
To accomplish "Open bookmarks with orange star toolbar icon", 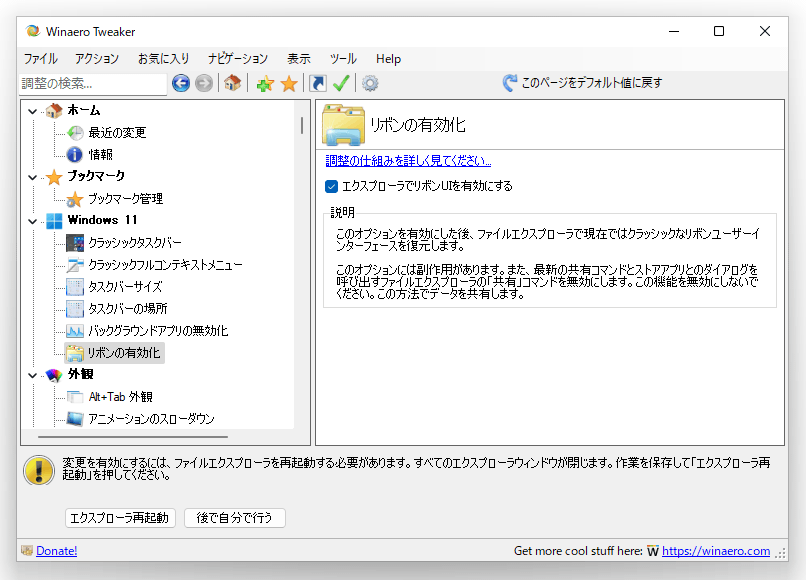I will pyautogui.click(x=289, y=83).
